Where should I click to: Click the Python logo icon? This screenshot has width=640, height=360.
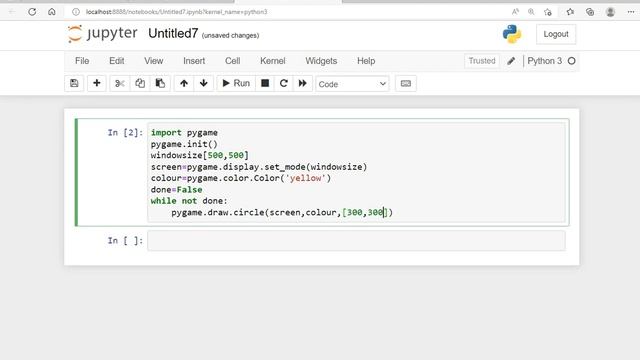[512, 34]
